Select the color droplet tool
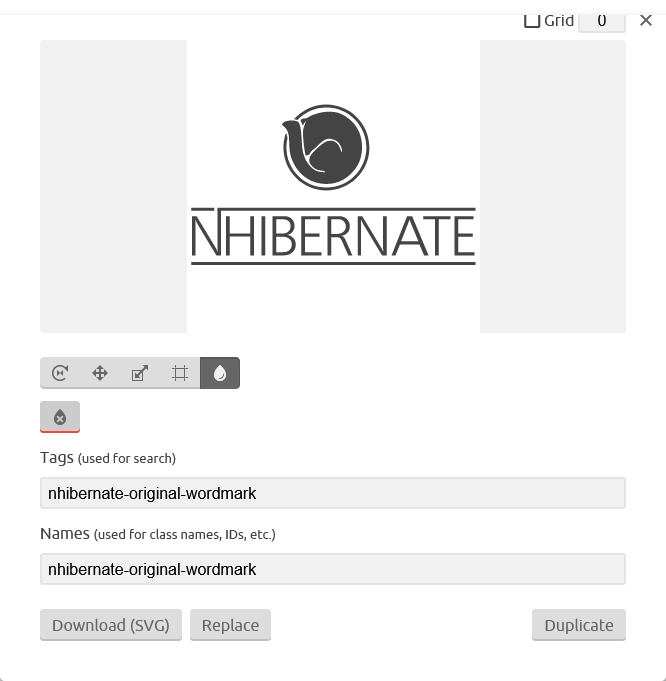The image size is (666, 681). tap(220, 373)
